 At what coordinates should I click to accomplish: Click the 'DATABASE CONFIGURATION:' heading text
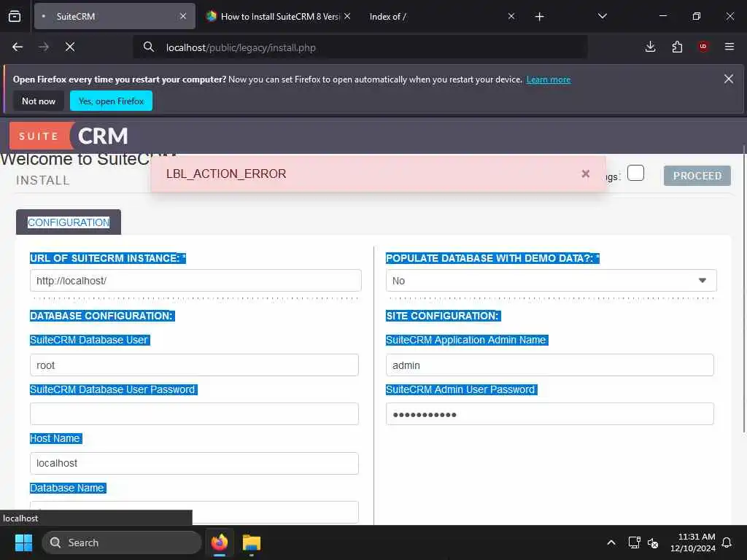tap(101, 316)
